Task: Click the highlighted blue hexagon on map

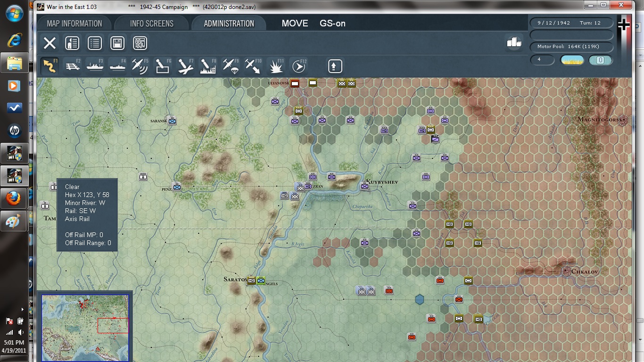Action: (x=420, y=299)
